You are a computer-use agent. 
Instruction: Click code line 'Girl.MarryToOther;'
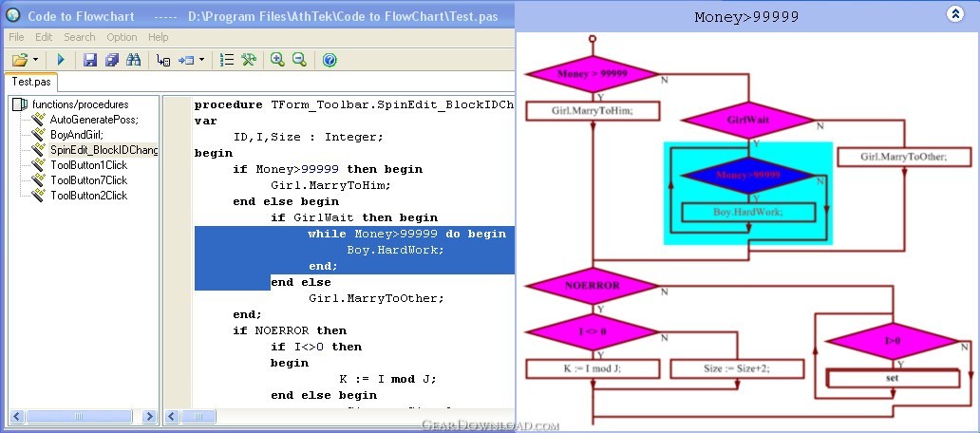(x=376, y=298)
